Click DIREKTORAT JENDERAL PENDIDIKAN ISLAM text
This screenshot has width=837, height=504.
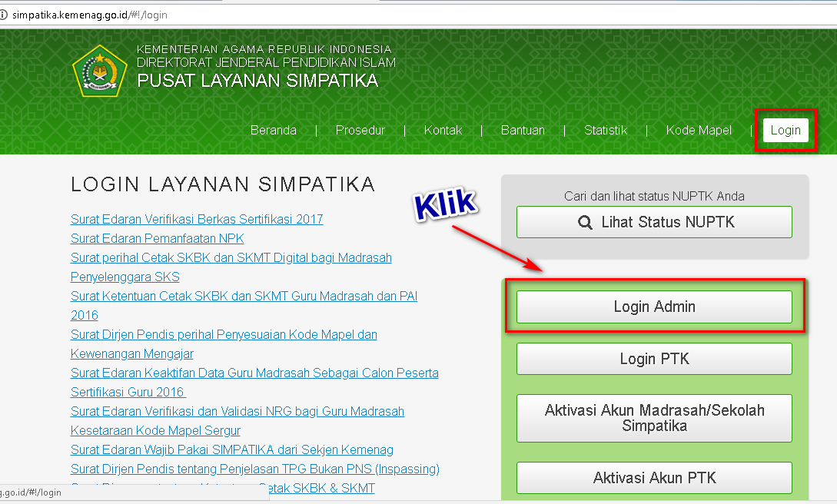pos(267,62)
